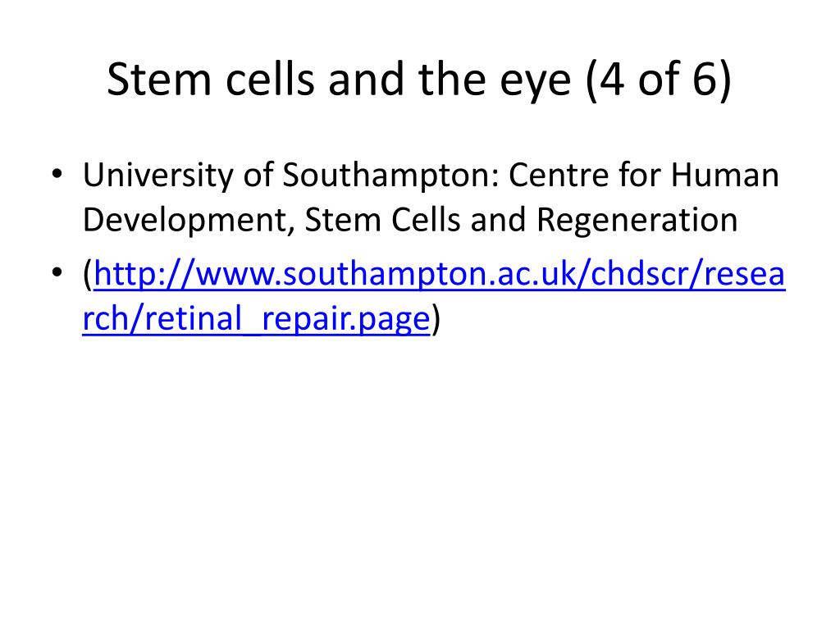Click the word 'eye' in the title
This screenshot has height=630, width=840.
[535, 83]
